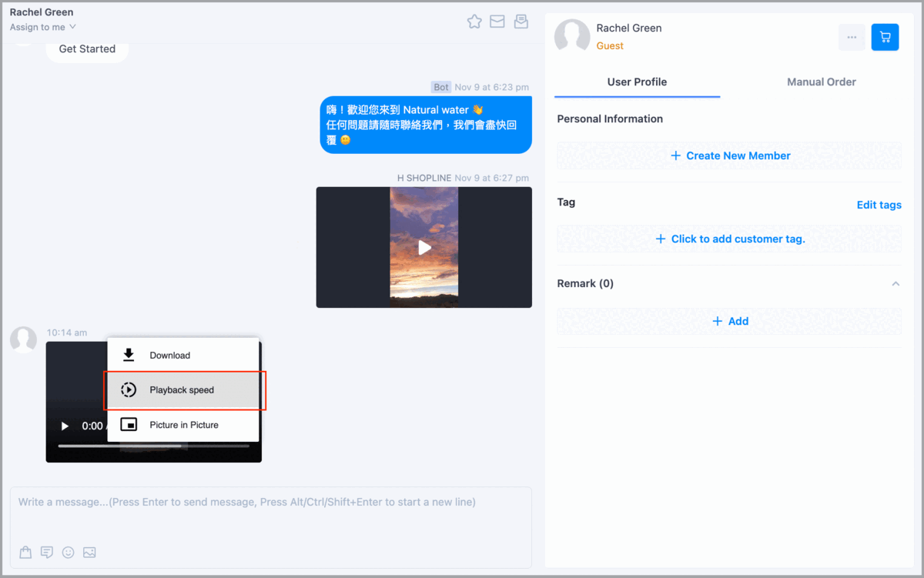Screen dimensions: 924x578
Task: Open the emoji picker smiley icon
Action: tap(69, 552)
